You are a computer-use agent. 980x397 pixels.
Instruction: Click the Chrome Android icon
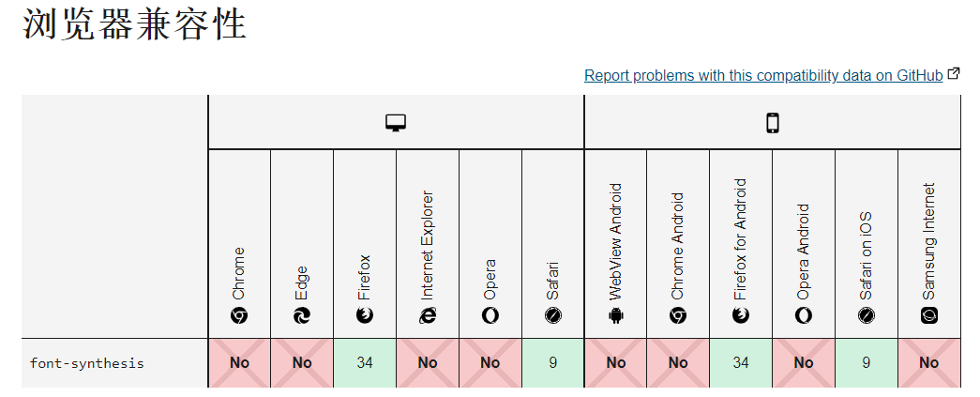(678, 316)
